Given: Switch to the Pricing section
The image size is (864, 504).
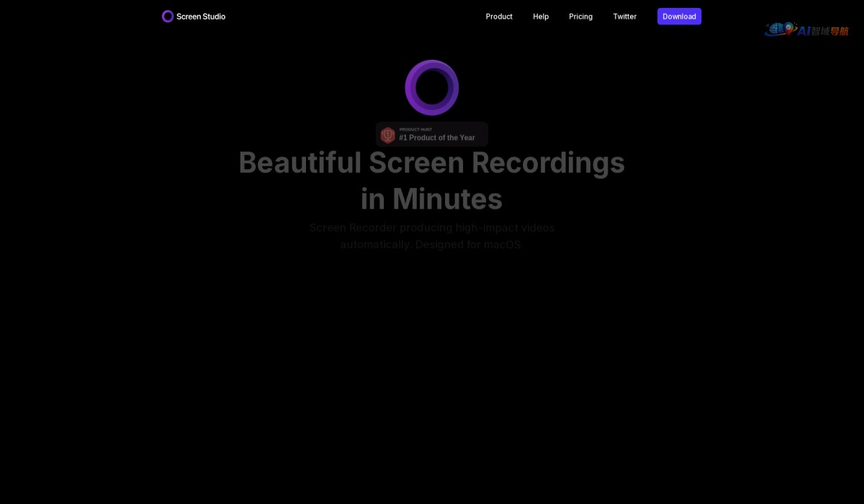Looking at the screenshot, I should pyautogui.click(x=581, y=17).
